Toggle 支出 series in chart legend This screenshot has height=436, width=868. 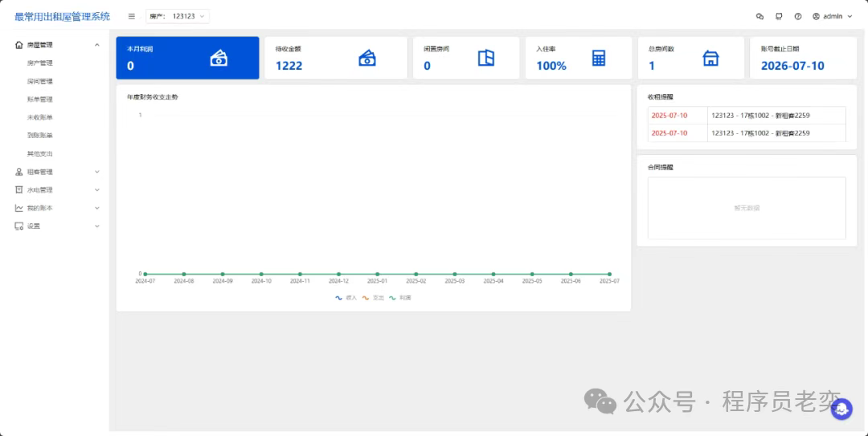(x=372, y=298)
